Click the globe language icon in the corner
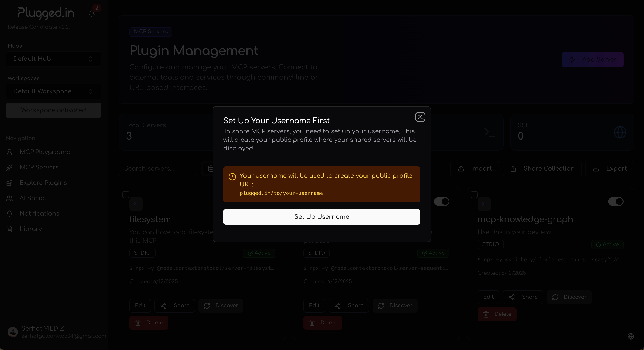 click(x=631, y=336)
